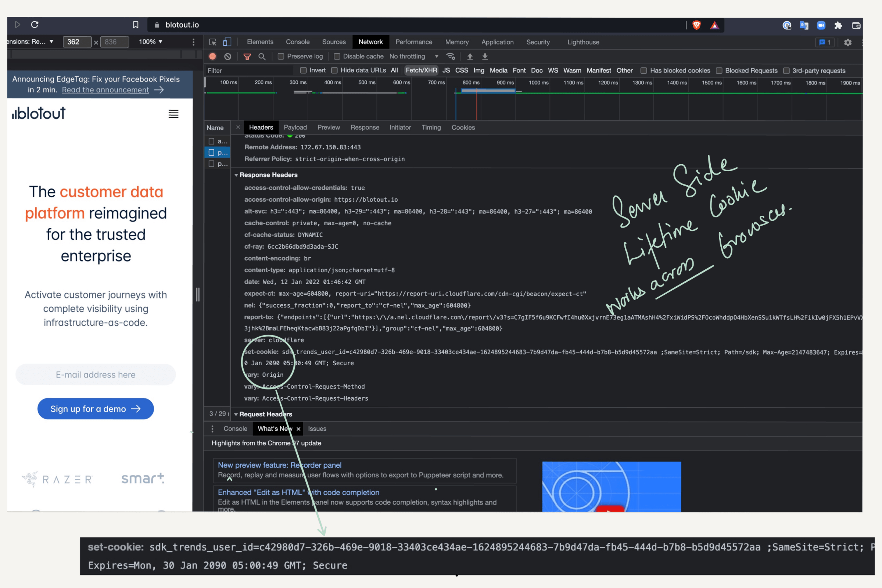882x588 pixels.
Task: Click the network Filter text field
Action: (x=249, y=71)
